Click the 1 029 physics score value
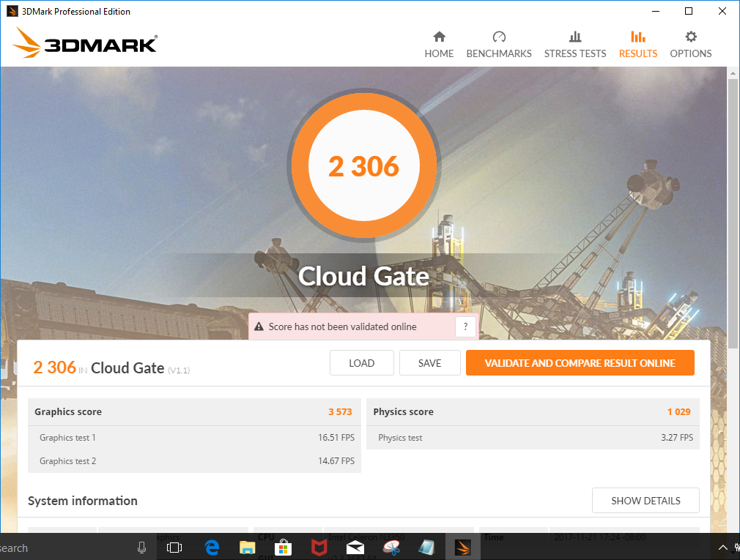The width and height of the screenshot is (740, 560). (678, 412)
